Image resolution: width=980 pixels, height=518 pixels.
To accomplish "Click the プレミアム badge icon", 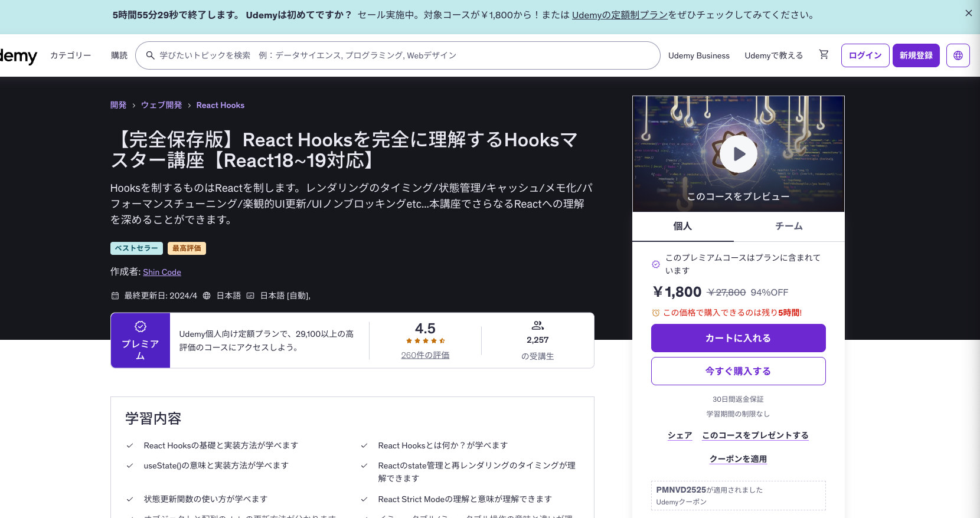I will click(x=141, y=326).
